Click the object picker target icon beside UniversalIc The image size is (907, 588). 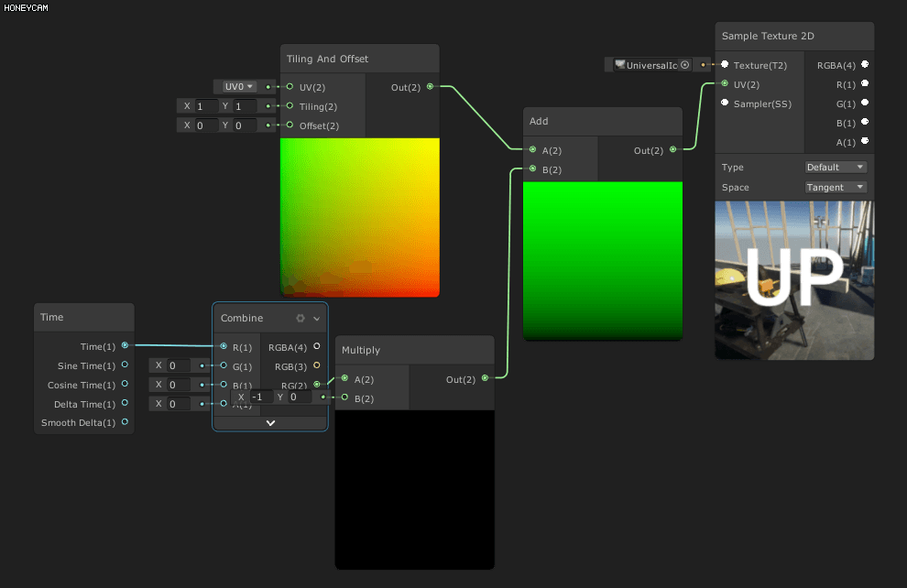click(x=685, y=65)
